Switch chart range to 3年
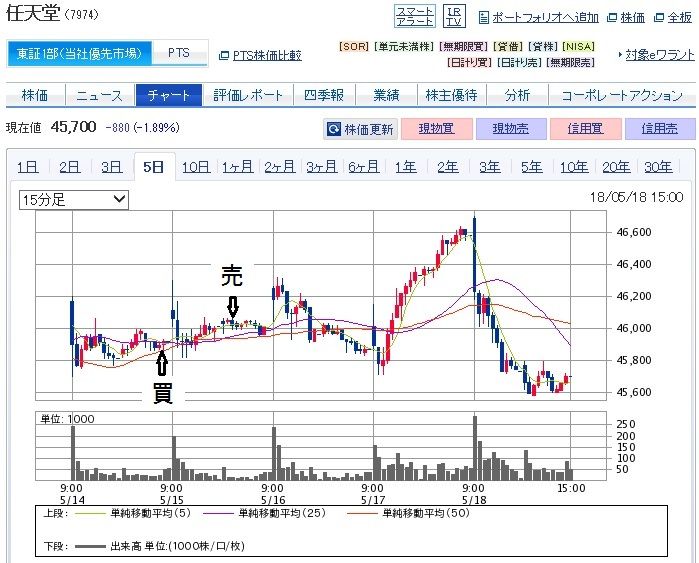This screenshot has height=563, width=699. [490, 167]
